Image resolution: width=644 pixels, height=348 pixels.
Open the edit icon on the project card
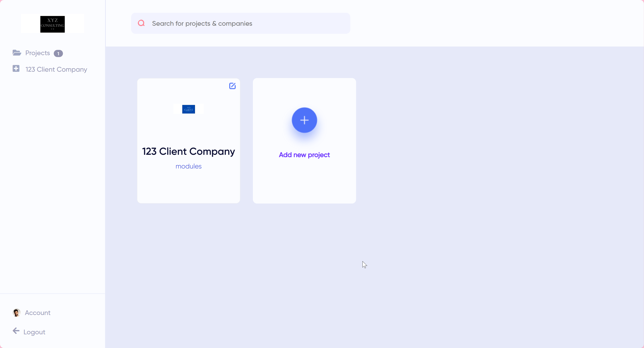pos(232,86)
